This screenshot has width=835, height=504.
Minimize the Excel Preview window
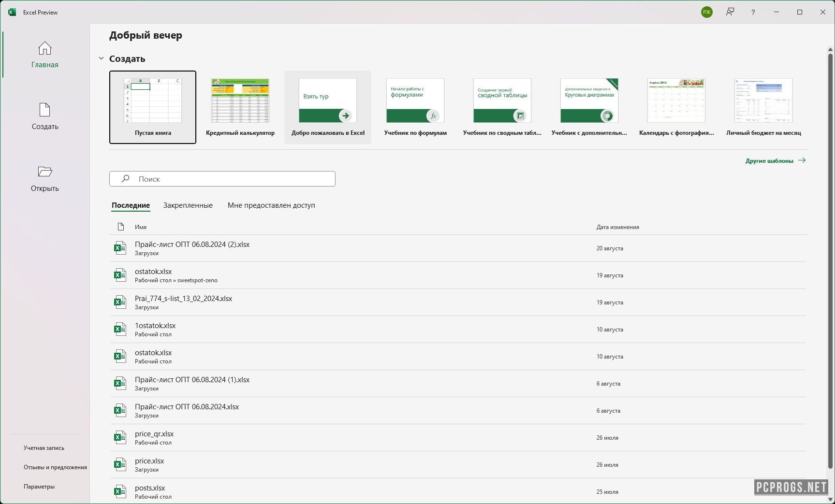tap(776, 12)
